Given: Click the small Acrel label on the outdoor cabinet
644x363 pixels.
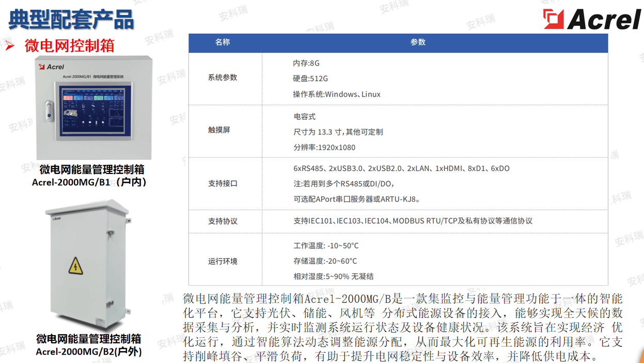Looking at the screenshot, I should coord(56,219).
